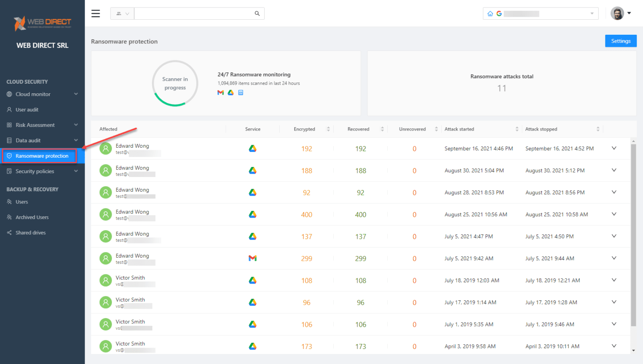This screenshot has width=643, height=364.
Task: Sort table by Attack started column
Action: (517, 129)
